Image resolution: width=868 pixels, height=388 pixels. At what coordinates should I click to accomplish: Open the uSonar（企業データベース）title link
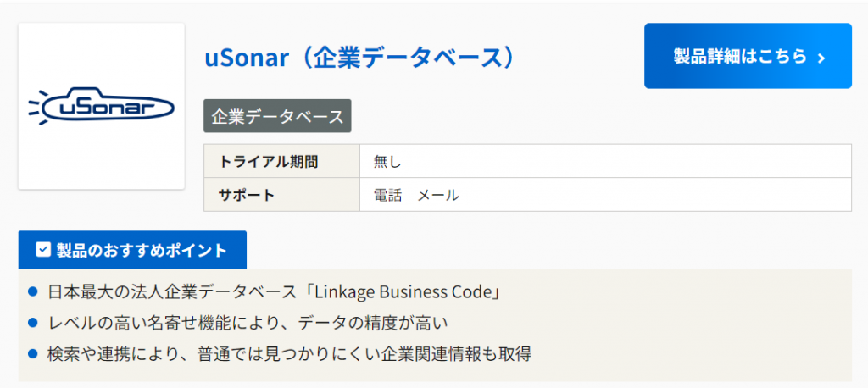pyautogui.click(x=359, y=57)
